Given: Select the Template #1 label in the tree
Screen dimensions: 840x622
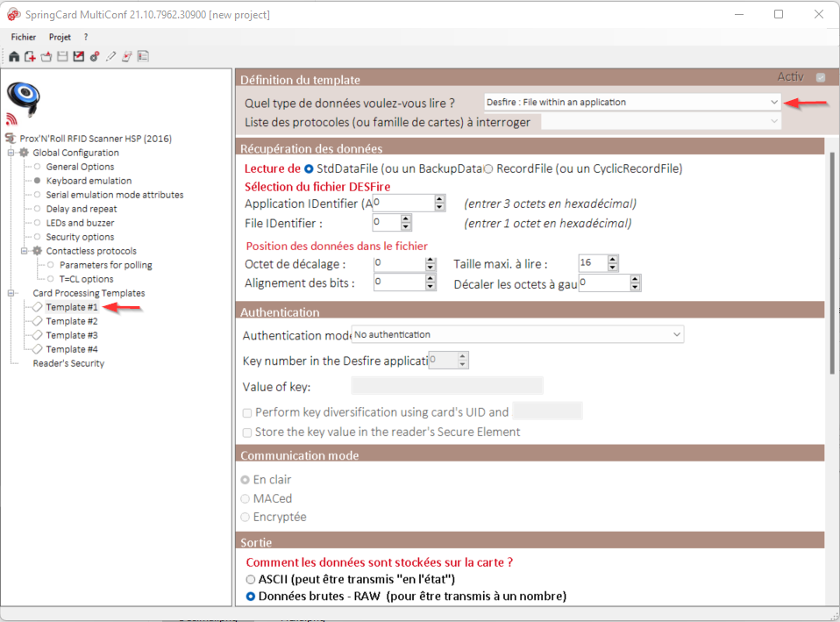Looking at the screenshot, I should click(72, 307).
